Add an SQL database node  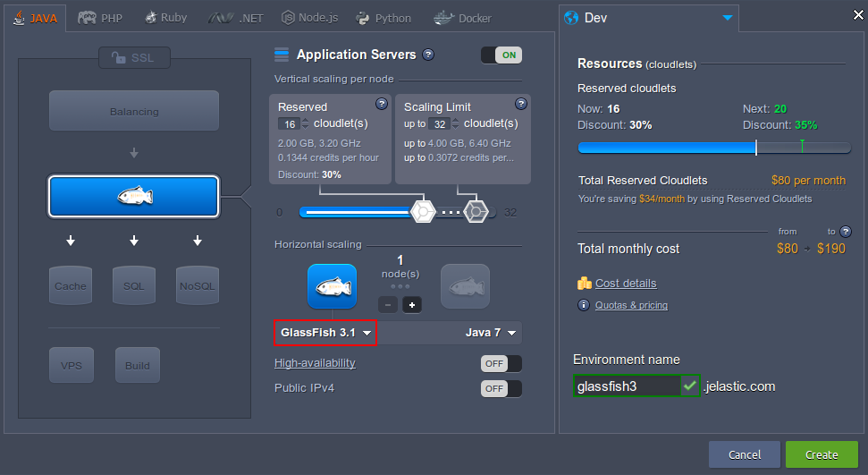point(134,285)
